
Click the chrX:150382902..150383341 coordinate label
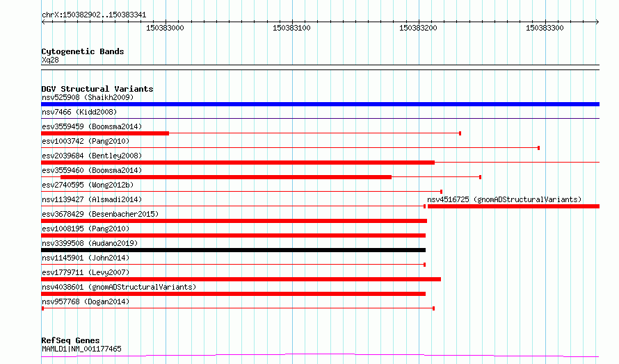coord(94,15)
